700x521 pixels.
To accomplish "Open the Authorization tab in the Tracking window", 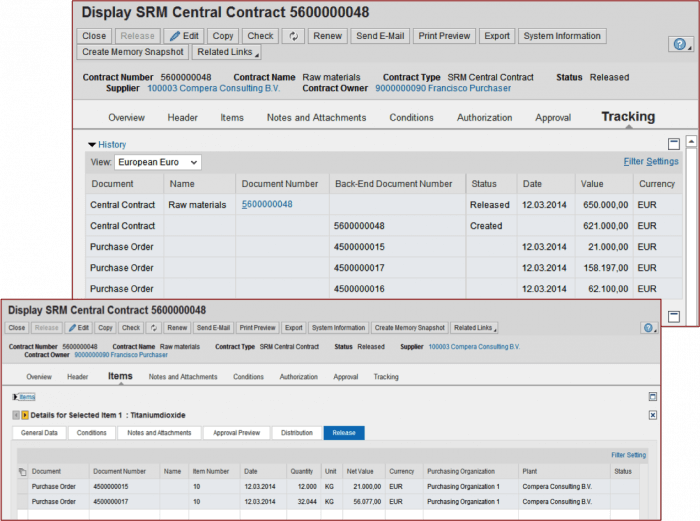I will [x=484, y=118].
